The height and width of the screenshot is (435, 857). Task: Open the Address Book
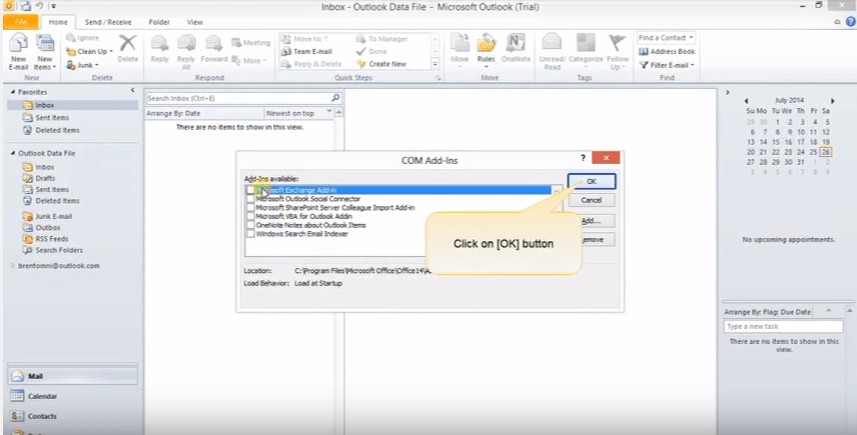[667, 51]
